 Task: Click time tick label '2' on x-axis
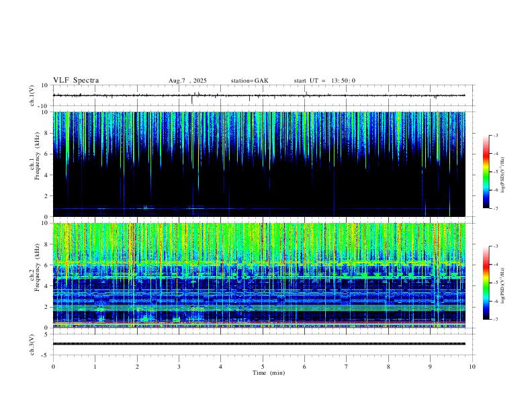(137, 367)
